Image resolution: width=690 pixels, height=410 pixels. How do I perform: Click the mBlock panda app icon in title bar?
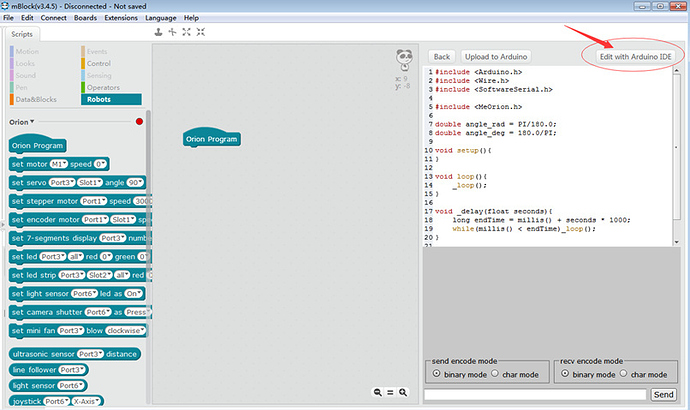pyautogui.click(x=5, y=6)
